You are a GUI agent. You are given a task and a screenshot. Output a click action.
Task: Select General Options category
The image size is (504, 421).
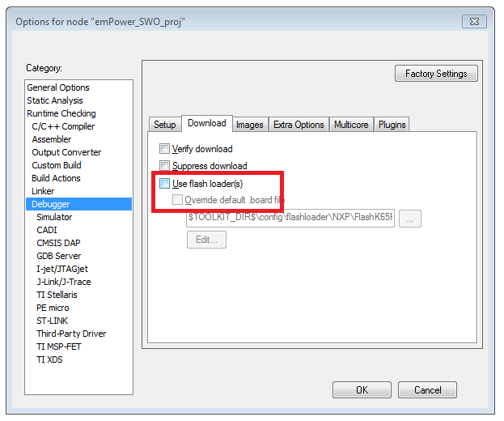(58, 87)
